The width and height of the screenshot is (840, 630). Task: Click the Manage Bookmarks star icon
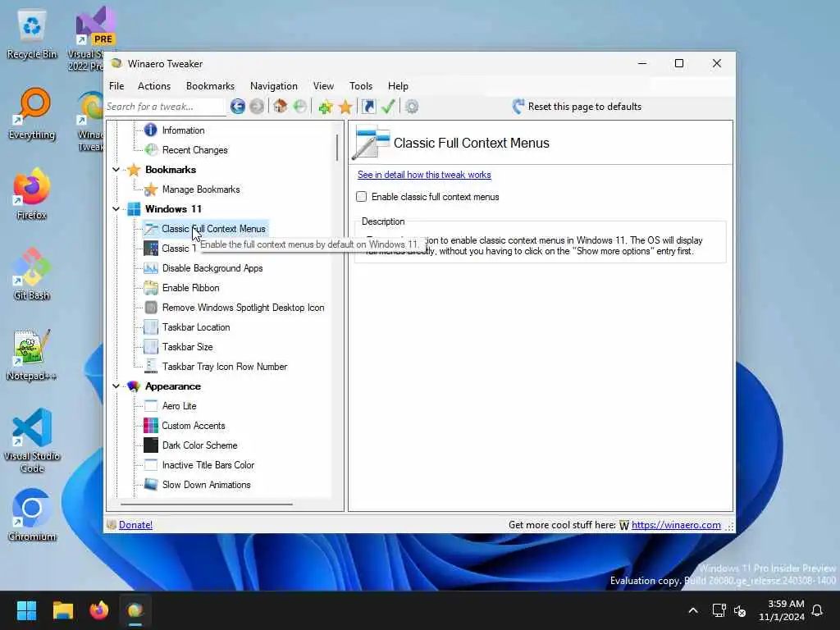[151, 189]
